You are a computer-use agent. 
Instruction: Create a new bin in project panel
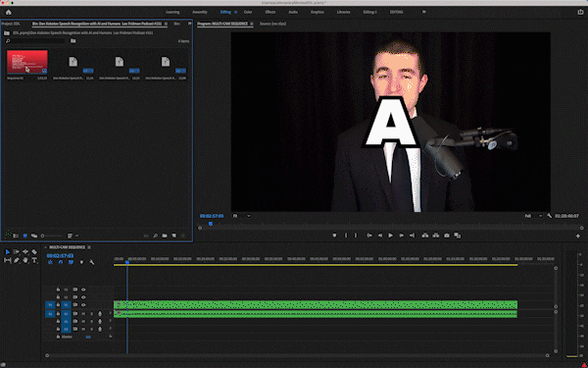tap(165, 236)
